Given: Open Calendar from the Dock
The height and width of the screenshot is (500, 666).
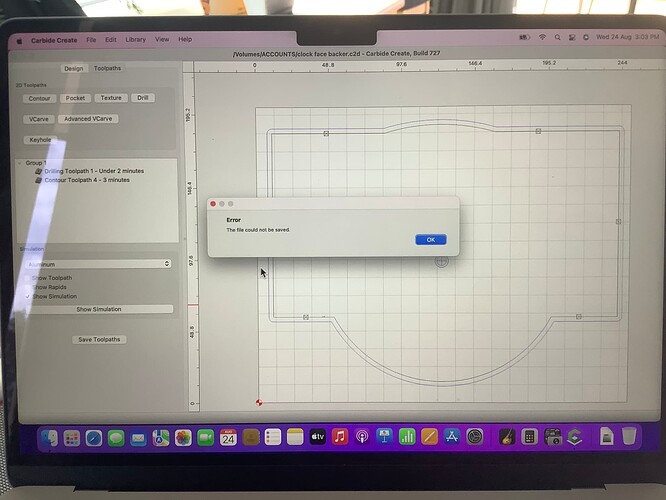Looking at the screenshot, I should point(228,437).
